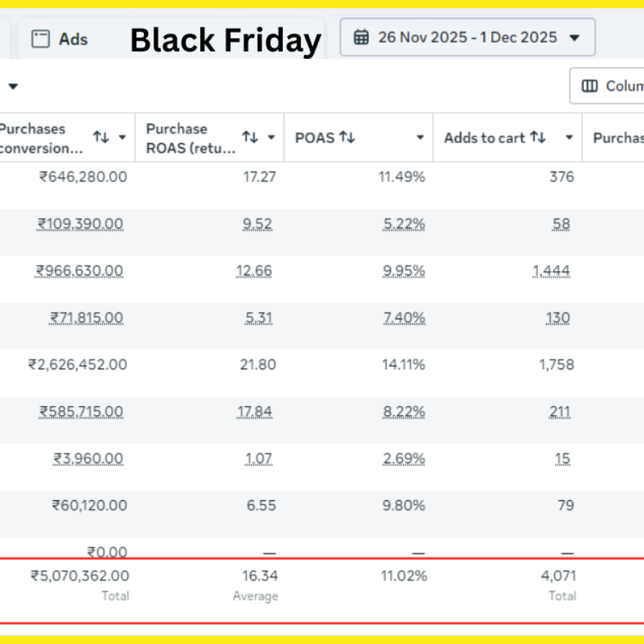This screenshot has height=644, width=644.
Task: Click the total ₹5,070,362.00
Action: [80, 575]
